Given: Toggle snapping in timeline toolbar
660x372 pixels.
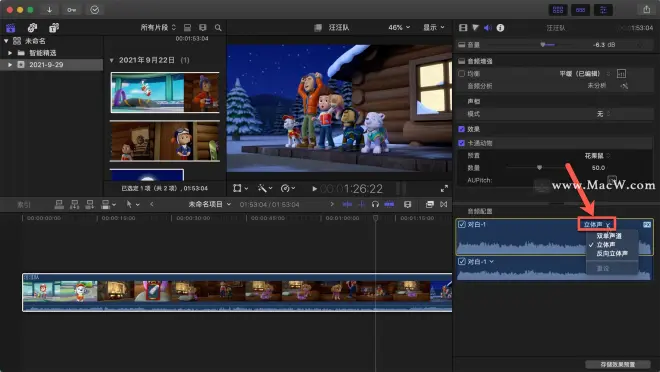Looking at the screenshot, I should (389, 204).
